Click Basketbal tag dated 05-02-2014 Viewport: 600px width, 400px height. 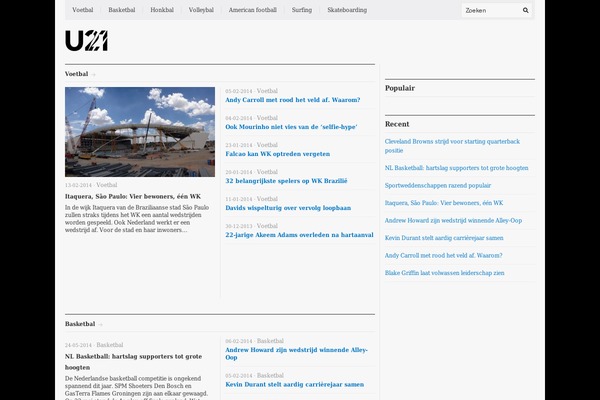click(270, 376)
